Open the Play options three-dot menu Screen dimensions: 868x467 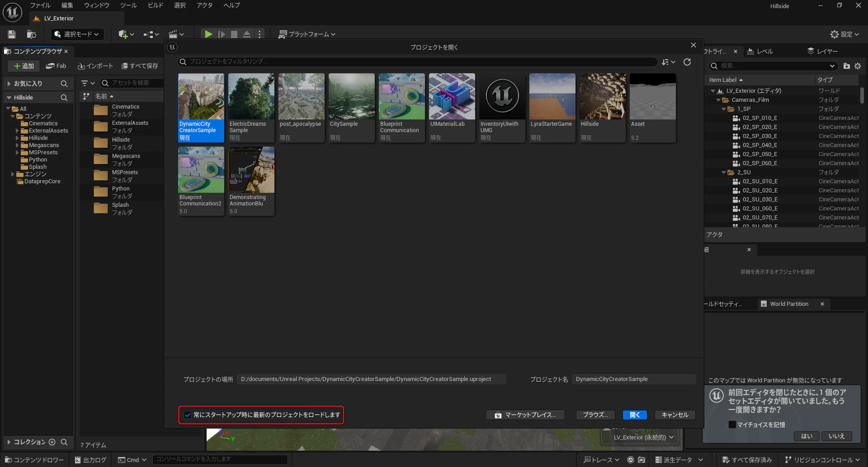pyautogui.click(x=259, y=34)
